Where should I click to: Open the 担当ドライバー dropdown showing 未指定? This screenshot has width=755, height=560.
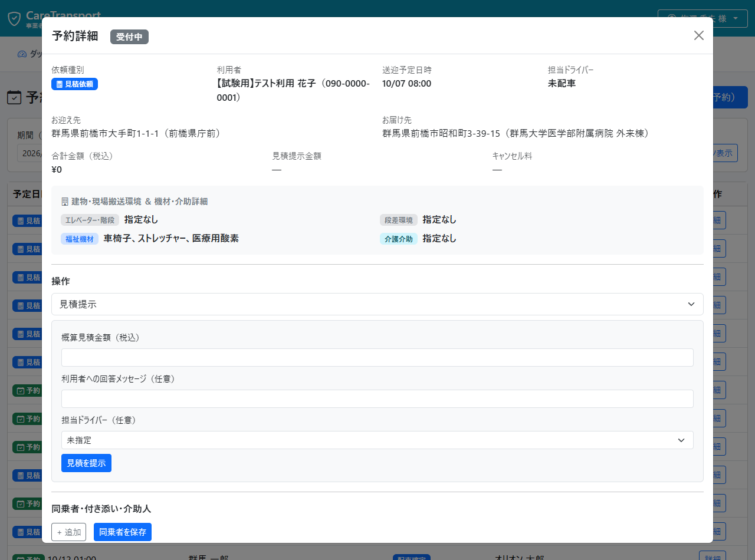click(377, 440)
